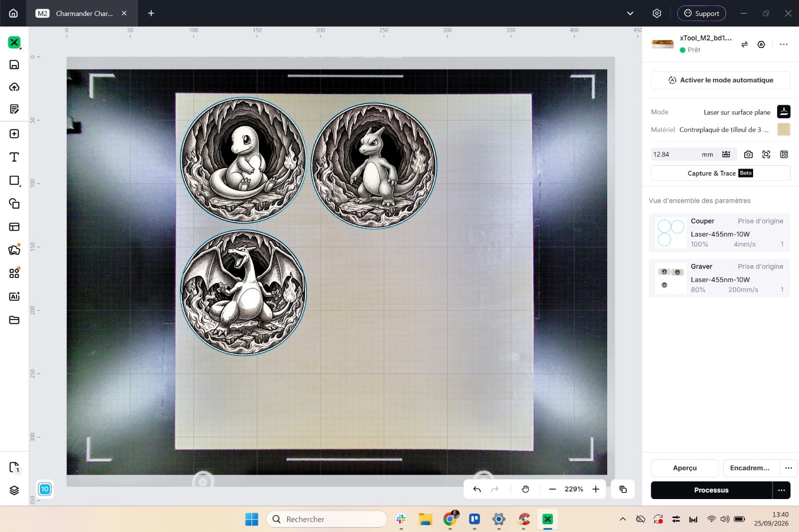Expand the Encadrement more options button
The width and height of the screenshot is (799, 532).
click(789, 468)
